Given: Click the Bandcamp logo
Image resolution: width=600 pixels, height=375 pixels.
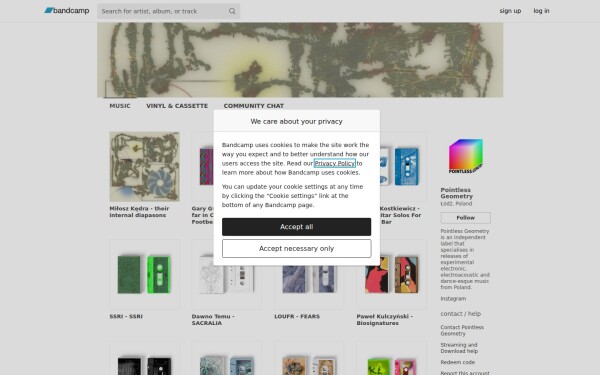Looking at the screenshot, I should 67,11.
